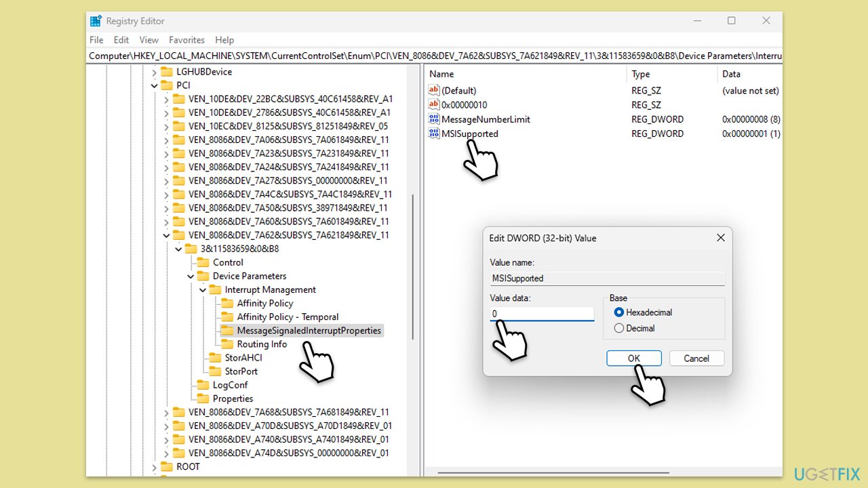The height and width of the screenshot is (488, 868).
Task: Select the MessageSignaledInterruptProperties key
Action: click(309, 330)
